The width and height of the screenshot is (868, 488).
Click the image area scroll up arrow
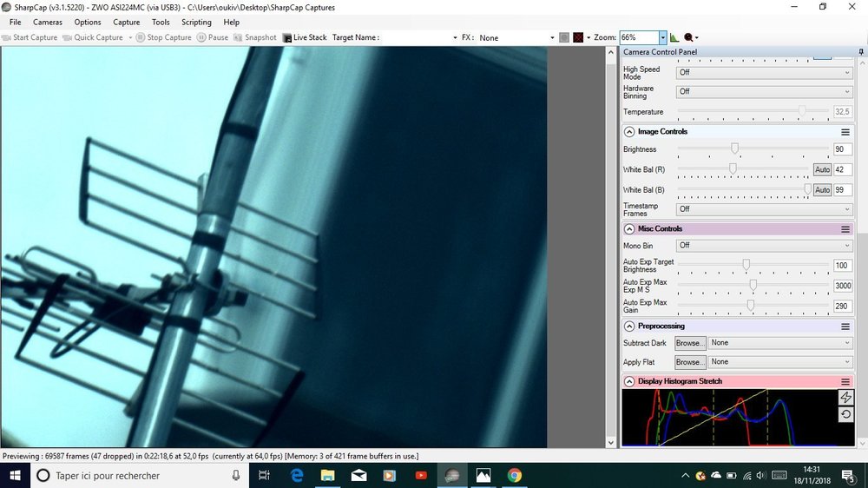coord(611,53)
